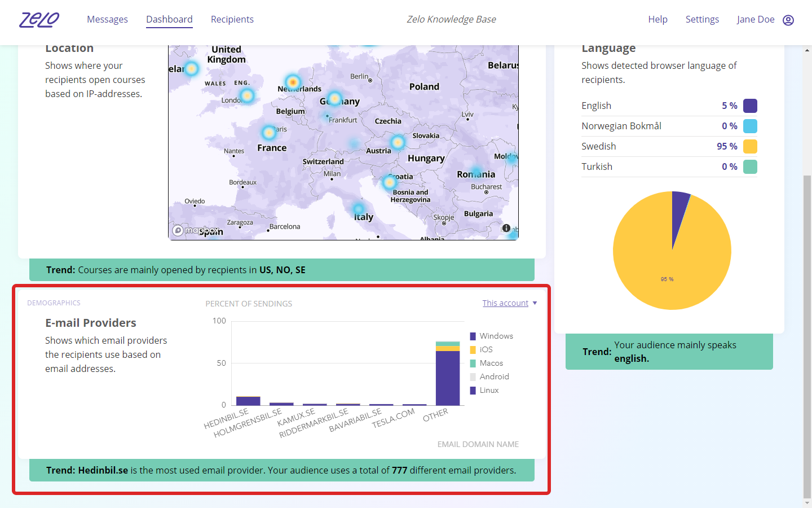Viewport: 812px width, 508px height.
Task: Toggle Linux legend entry in chart
Action: [484, 390]
